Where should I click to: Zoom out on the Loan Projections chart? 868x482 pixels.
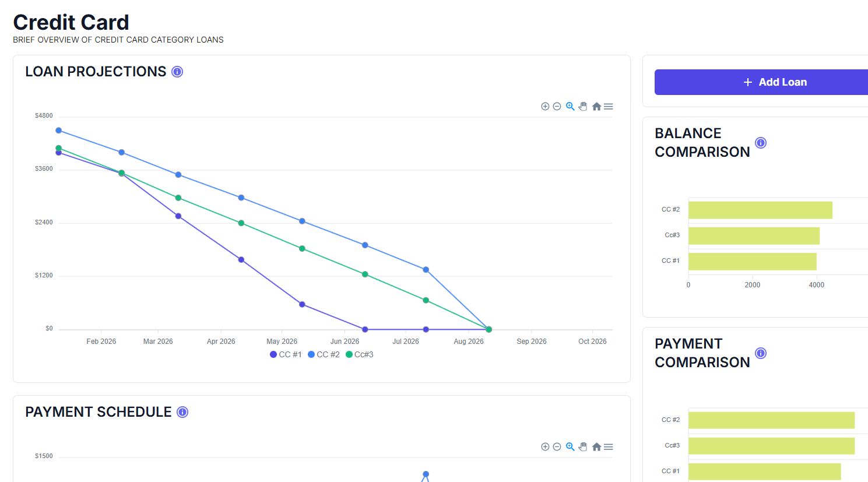click(x=557, y=107)
